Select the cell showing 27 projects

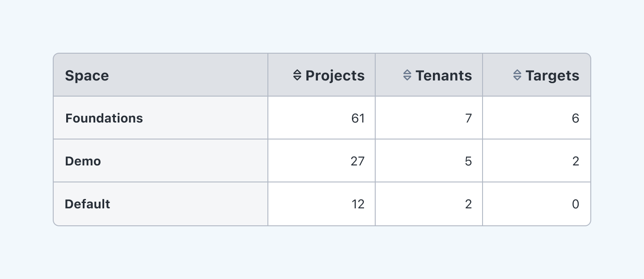click(x=358, y=161)
